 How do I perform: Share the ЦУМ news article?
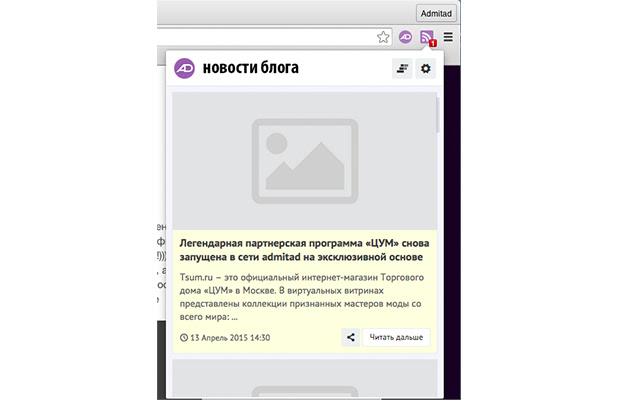tap(351, 338)
